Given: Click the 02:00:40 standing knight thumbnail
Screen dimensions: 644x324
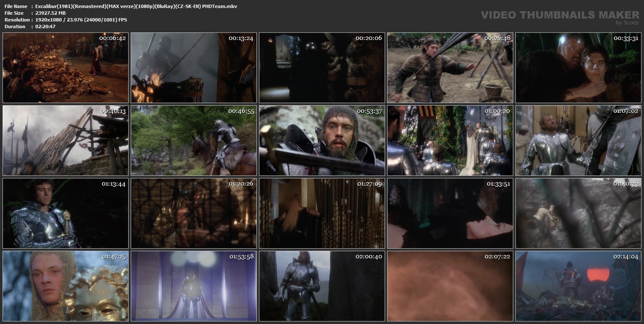Looking at the screenshot, I should coord(322,286).
